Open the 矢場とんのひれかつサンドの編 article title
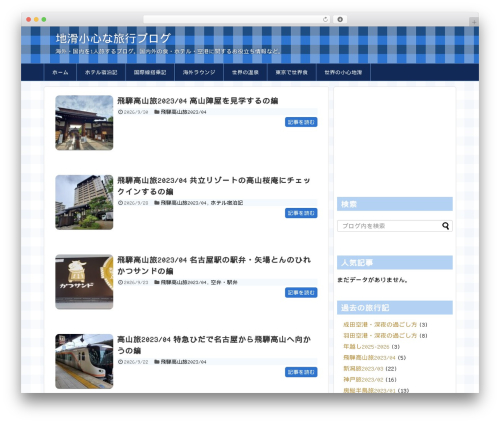500x423 pixels. pyautogui.click(x=214, y=265)
